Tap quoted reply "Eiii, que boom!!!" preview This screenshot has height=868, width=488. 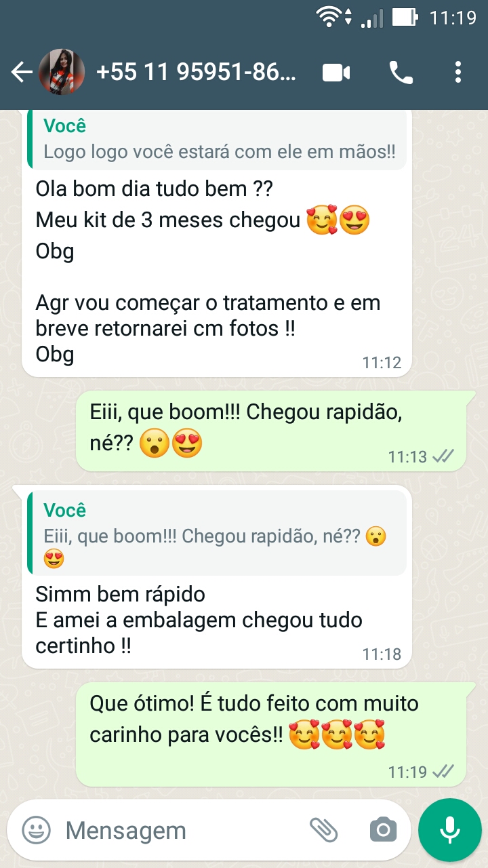coord(217,533)
